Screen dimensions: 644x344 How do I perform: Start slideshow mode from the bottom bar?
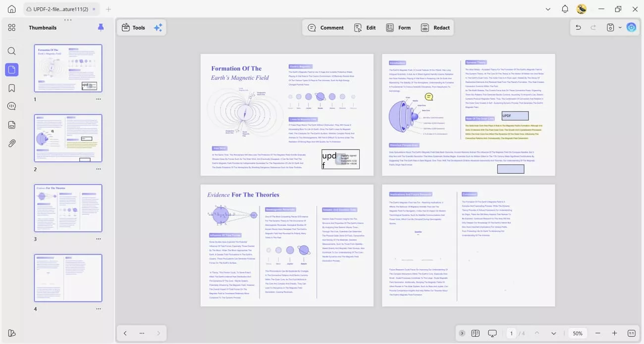coord(492,333)
